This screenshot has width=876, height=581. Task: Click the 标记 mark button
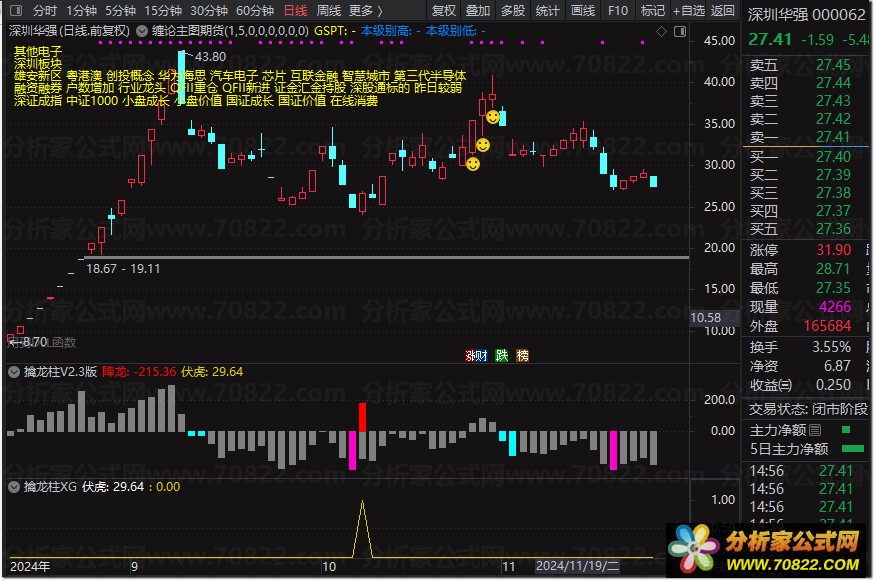pyautogui.click(x=653, y=11)
